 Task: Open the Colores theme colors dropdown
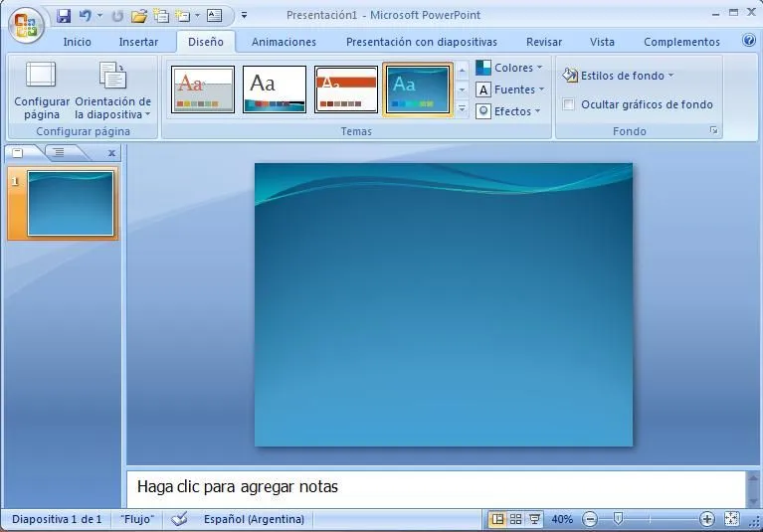[509, 68]
